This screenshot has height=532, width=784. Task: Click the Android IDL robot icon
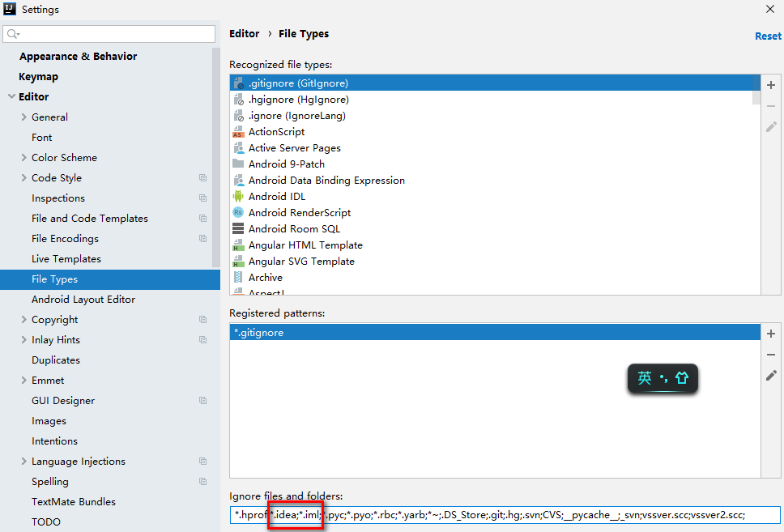point(238,197)
